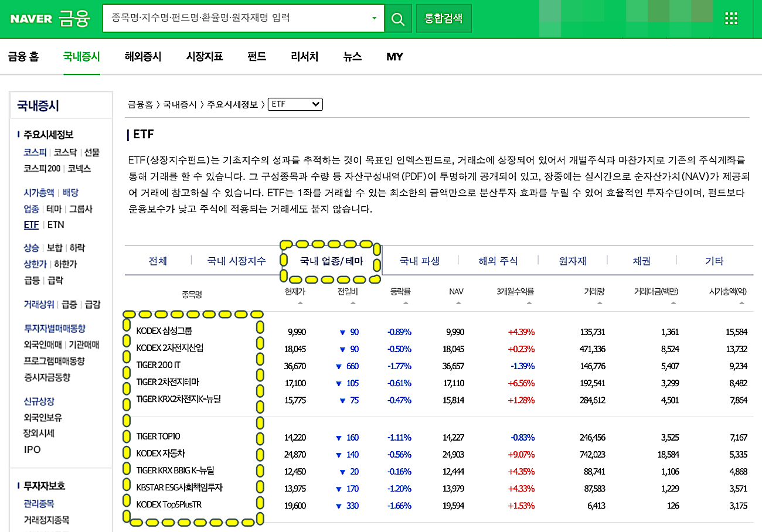Open the 펀드 menu
This screenshot has height=532, width=762.
click(x=257, y=57)
